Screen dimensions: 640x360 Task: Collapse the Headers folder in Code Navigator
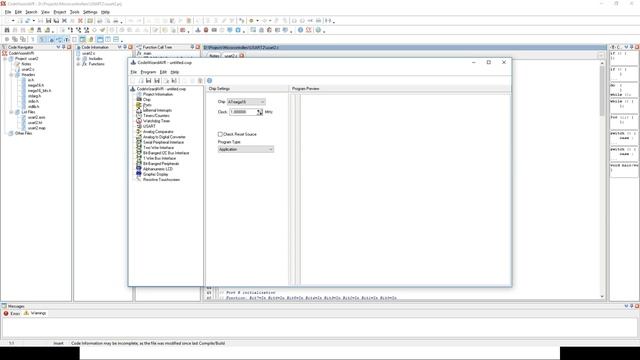click(11, 75)
